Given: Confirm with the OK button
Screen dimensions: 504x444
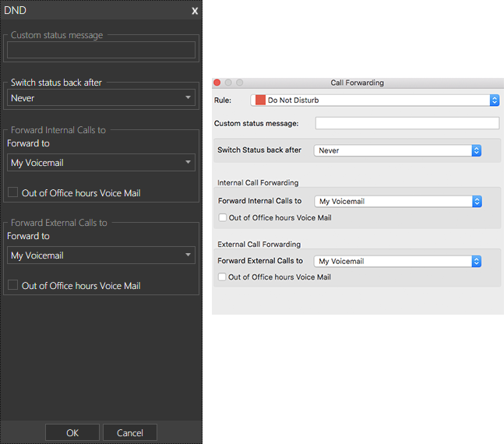Looking at the screenshot, I should (x=72, y=433).
